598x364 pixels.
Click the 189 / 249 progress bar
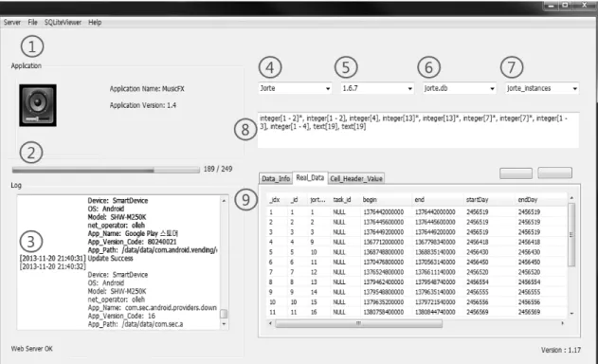[x=105, y=170]
